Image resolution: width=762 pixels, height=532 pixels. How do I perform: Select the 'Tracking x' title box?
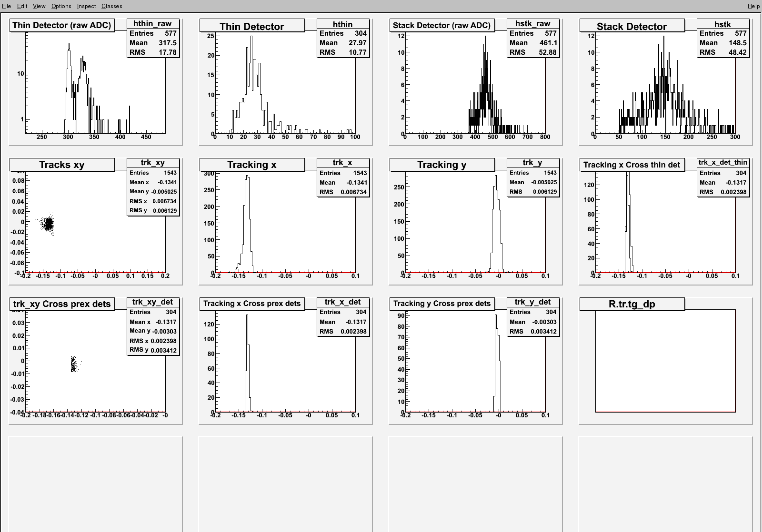tap(252, 165)
